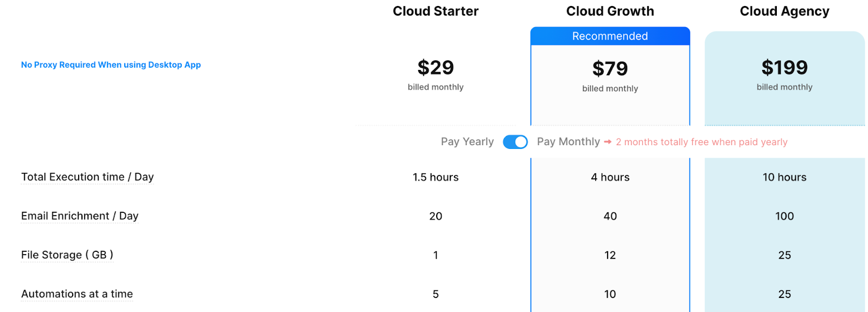This screenshot has height=312, width=868.
Task: Click the Automations at a time label
Action: click(77, 294)
